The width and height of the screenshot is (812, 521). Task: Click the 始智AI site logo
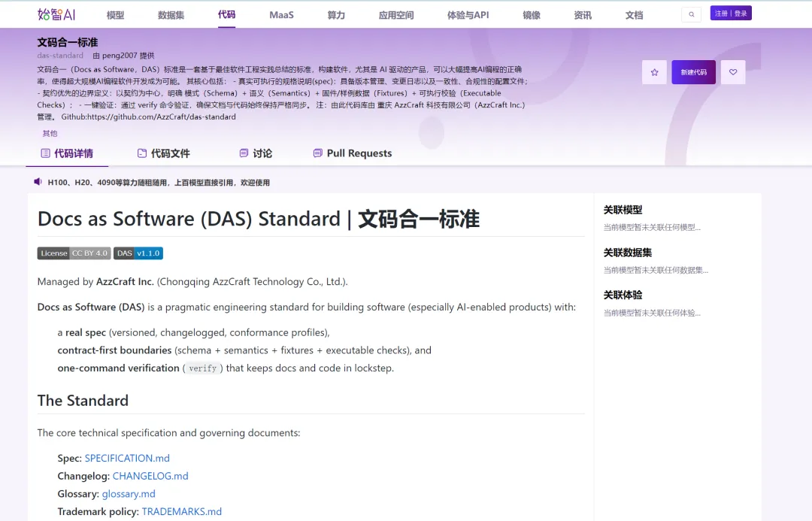point(56,14)
